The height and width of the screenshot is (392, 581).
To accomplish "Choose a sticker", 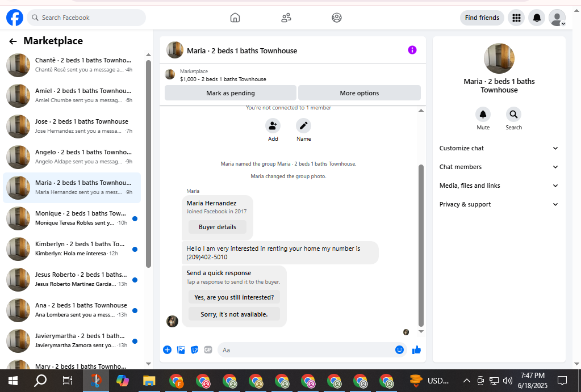I will 195,350.
